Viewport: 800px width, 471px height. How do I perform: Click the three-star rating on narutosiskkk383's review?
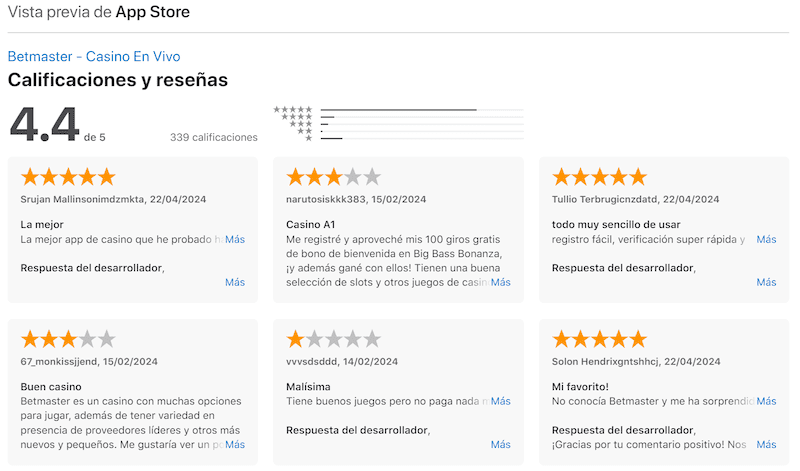point(333,177)
